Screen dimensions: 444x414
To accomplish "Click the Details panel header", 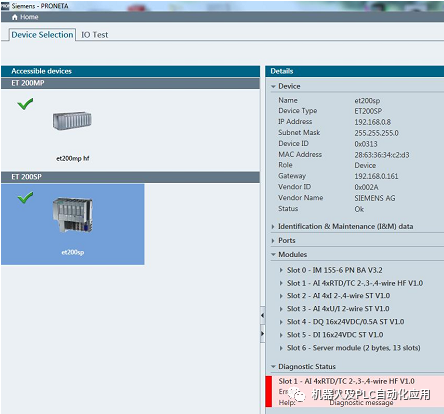I will 355,71.
